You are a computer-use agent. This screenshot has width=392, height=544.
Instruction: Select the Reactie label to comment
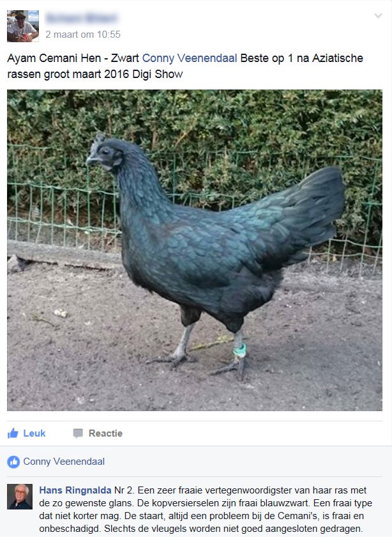pos(105,433)
